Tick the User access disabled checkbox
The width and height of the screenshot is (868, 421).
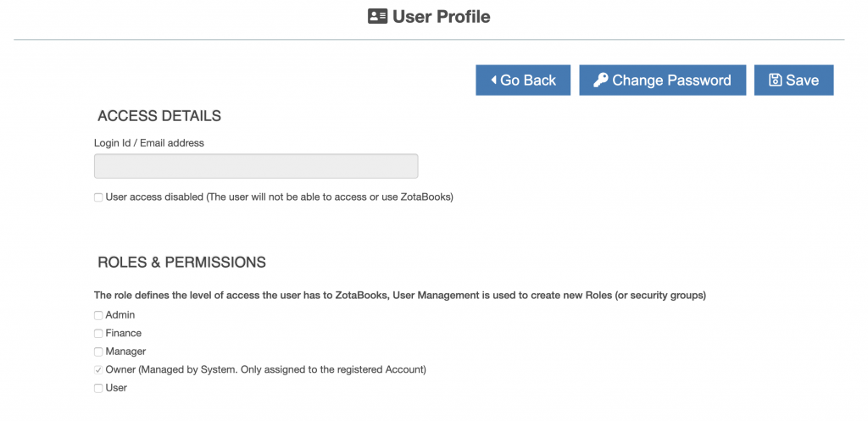[98, 197]
